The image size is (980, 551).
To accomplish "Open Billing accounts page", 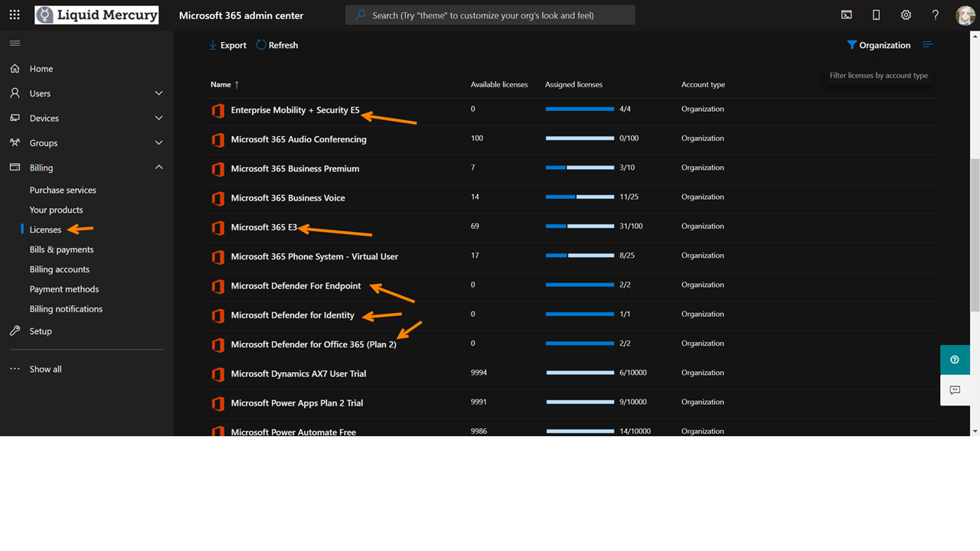I will coord(59,269).
